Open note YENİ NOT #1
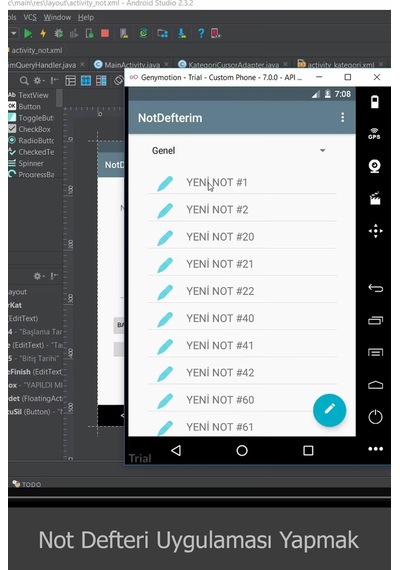Image resolution: width=400 pixels, height=570 pixels. pyautogui.click(x=242, y=182)
